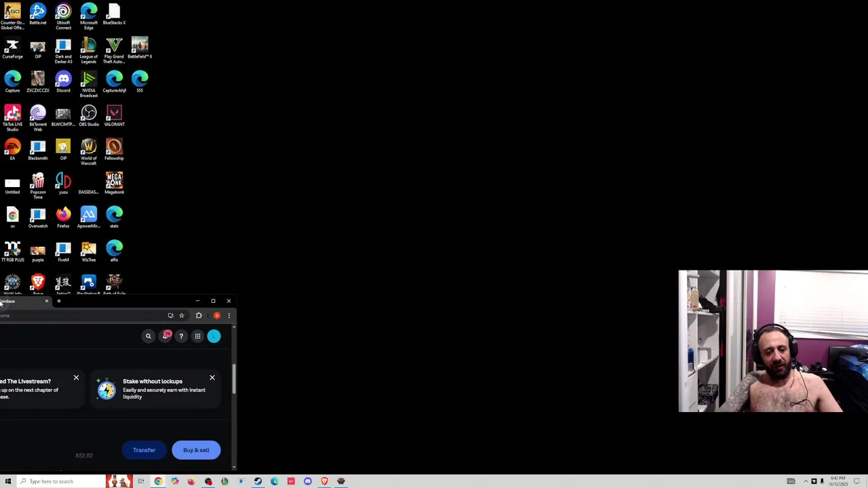868x488 pixels.
Task: Select the Discord desktop icon
Action: [x=63, y=82]
